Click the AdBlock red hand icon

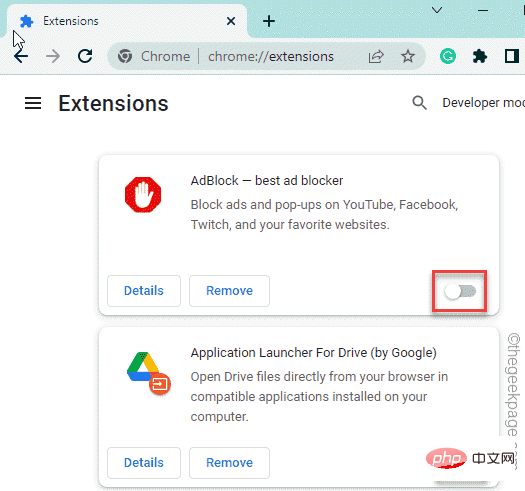[x=143, y=195]
